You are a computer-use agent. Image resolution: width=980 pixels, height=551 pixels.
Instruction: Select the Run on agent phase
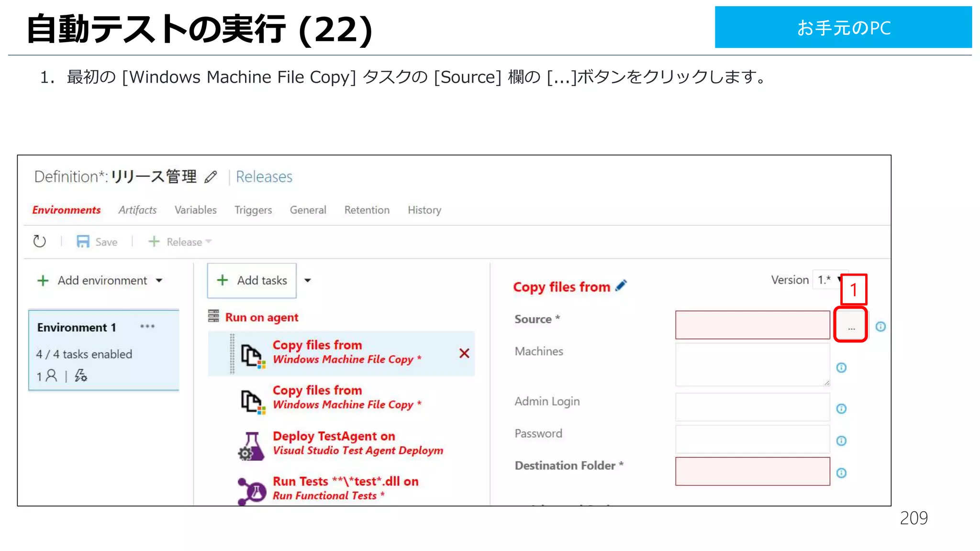[262, 317]
